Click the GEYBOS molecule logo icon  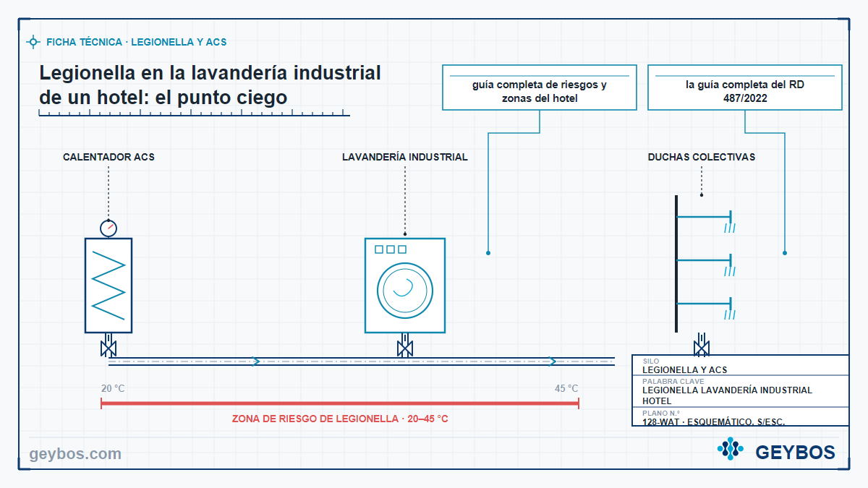pyautogui.click(x=730, y=449)
